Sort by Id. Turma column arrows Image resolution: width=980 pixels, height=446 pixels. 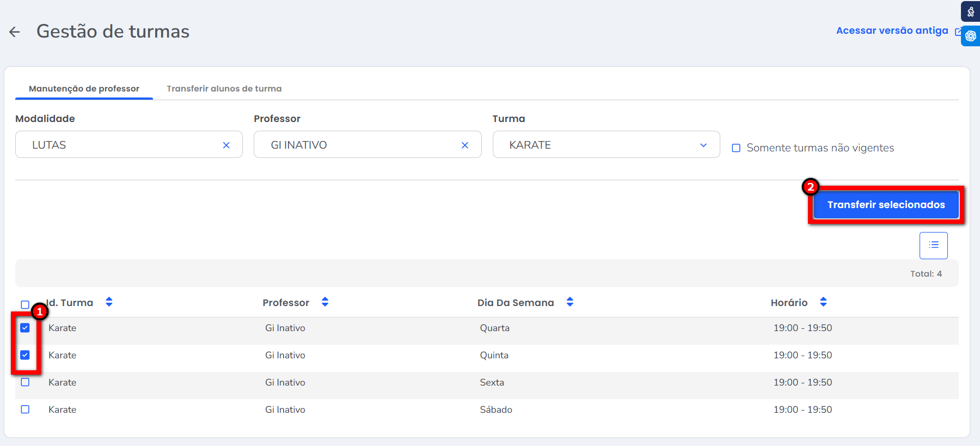point(109,302)
